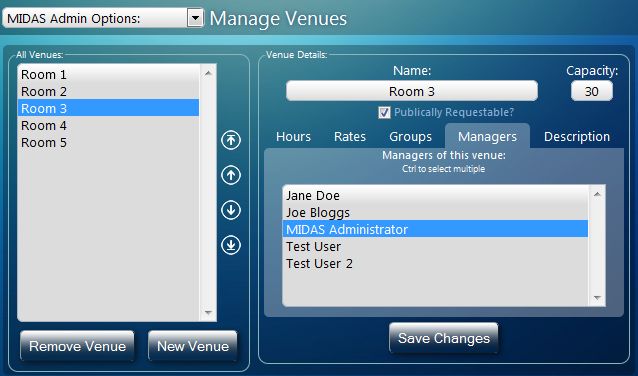The height and width of the screenshot is (376, 638).
Task: Move selected venue to bottom of list
Action: [231, 245]
